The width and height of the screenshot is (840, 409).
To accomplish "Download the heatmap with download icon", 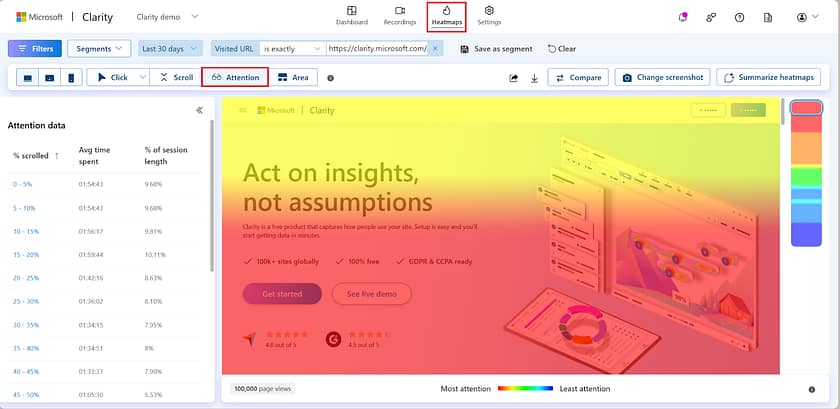I will coord(534,78).
